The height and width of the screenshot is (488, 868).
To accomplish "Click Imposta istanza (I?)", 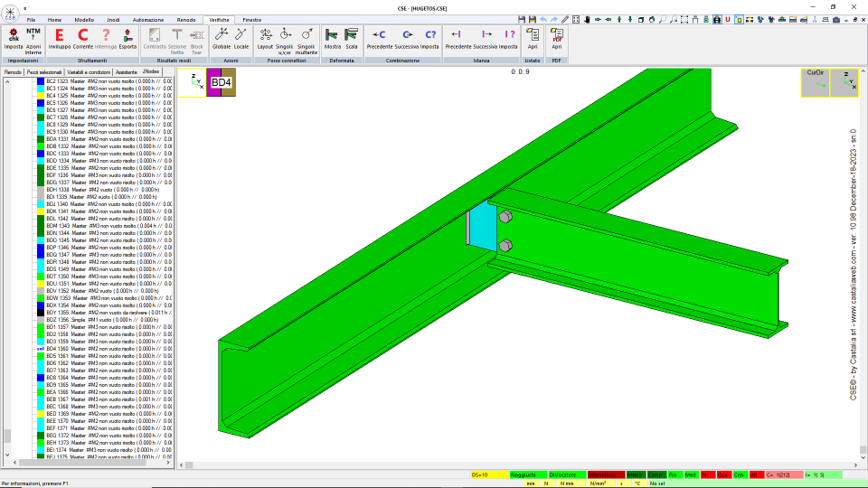I will point(509,39).
